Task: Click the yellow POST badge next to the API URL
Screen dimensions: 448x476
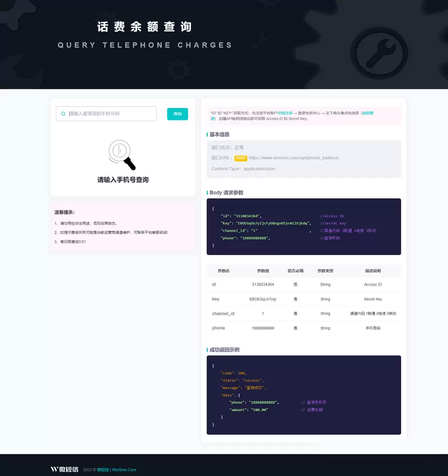Action: point(240,158)
